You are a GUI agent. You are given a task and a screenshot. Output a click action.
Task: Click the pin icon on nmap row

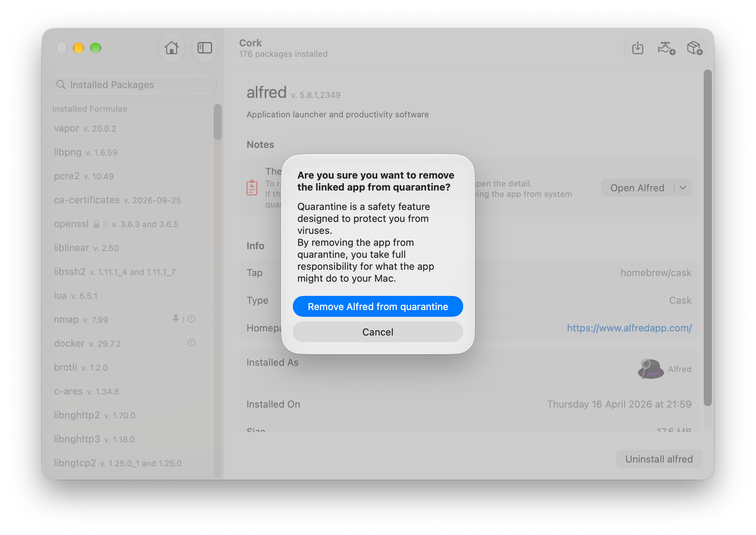(x=176, y=319)
